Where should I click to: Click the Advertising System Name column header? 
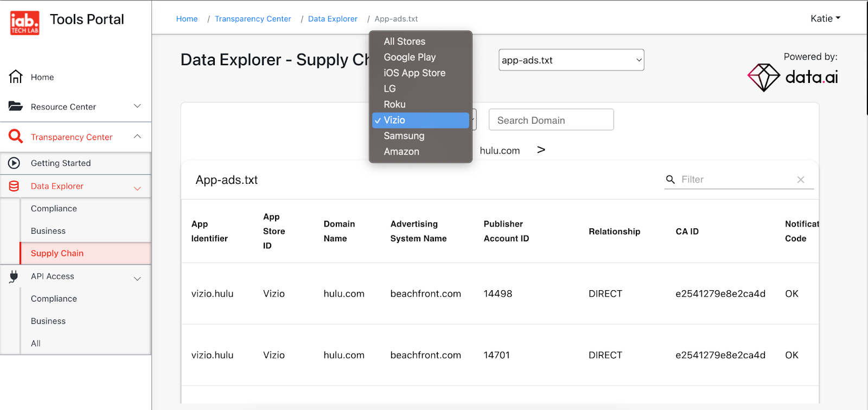point(418,231)
